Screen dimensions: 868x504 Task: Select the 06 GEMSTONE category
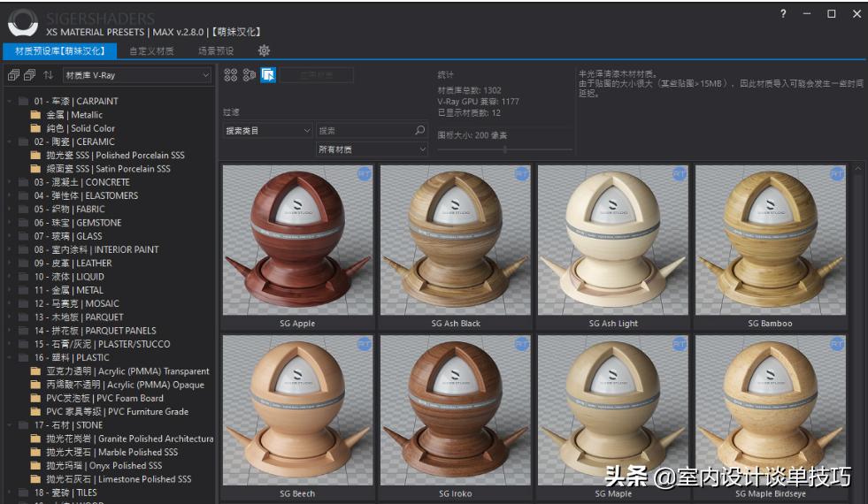pyautogui.click(x=78, y=223)
